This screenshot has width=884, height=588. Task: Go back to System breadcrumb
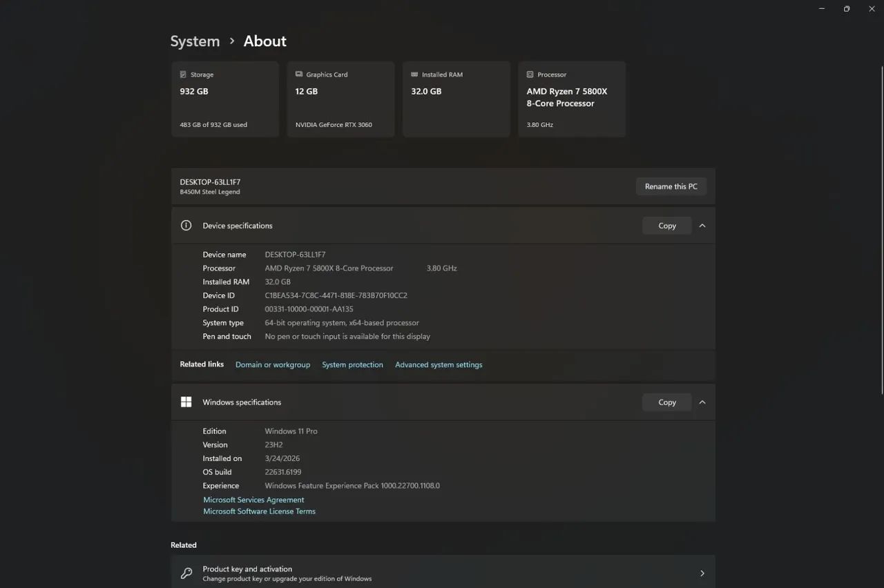pos(195,41)
